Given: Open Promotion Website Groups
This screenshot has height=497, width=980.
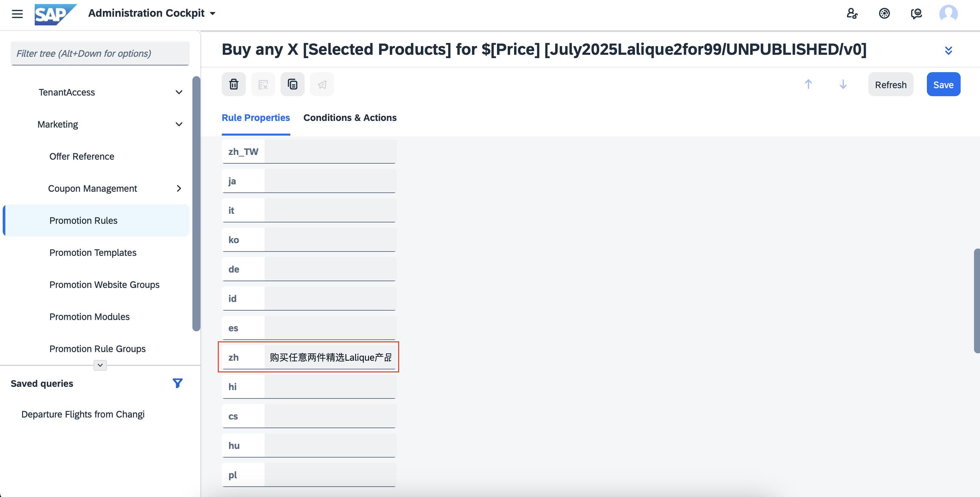Looking at the screenshot, I should coord(104,284).
